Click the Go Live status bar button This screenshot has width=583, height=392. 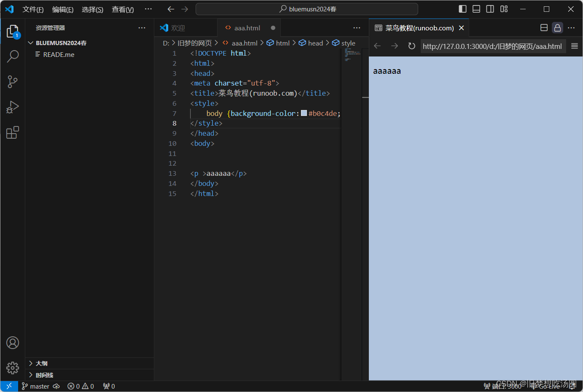[546, 386]
